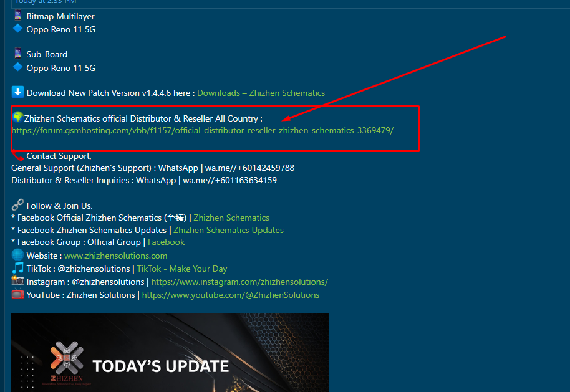This screenshot has height=392, width=570.
Task: Click the 'Bitmap Multilayer' text
Action: point(60,17)
